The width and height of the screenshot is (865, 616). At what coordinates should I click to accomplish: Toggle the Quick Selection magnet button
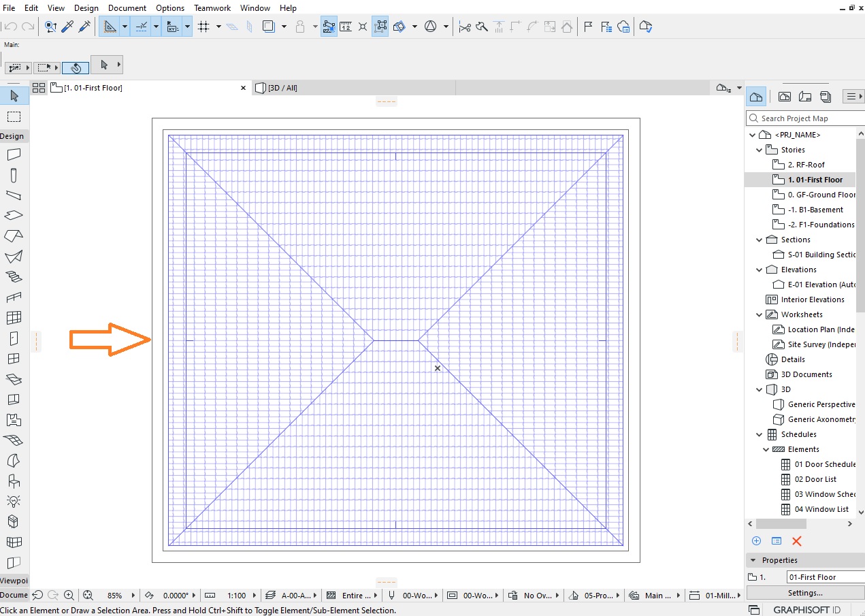(76, 67)
